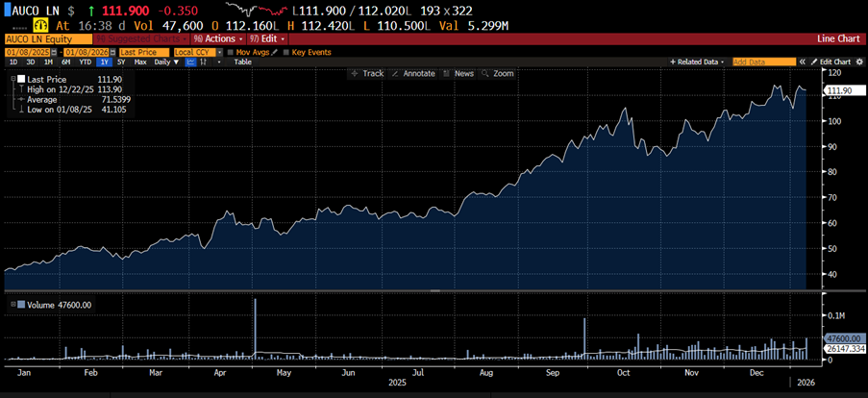
Task: Switch to the Table view
Action: click(242, 62)
